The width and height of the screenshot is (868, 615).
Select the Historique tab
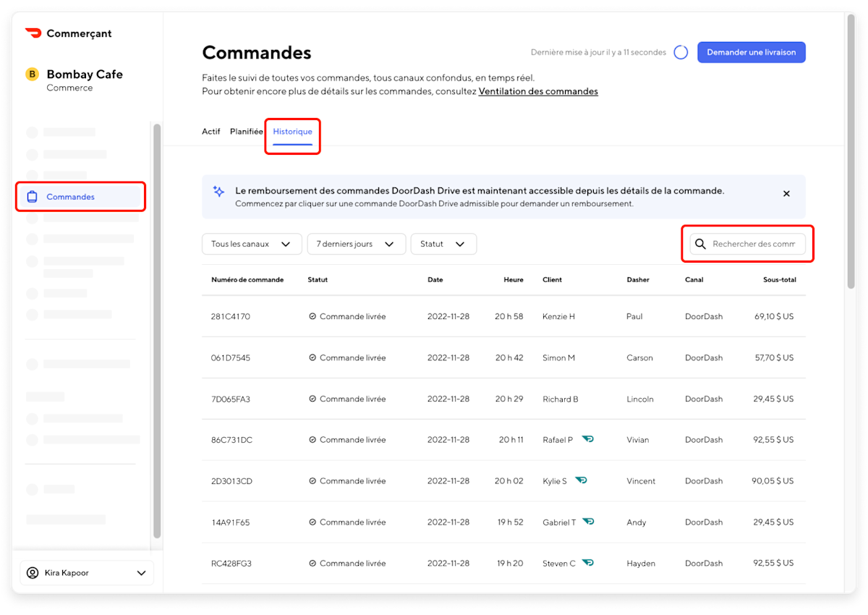click(293, 132)
